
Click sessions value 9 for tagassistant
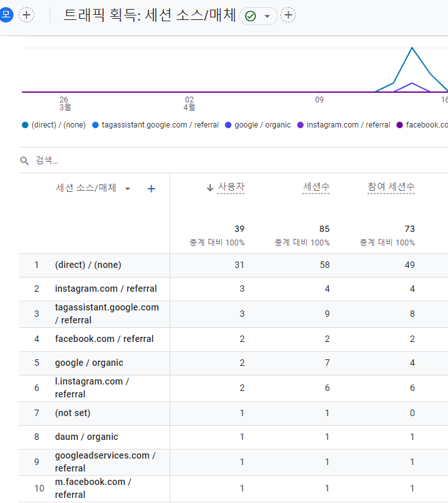pos(327,314)
